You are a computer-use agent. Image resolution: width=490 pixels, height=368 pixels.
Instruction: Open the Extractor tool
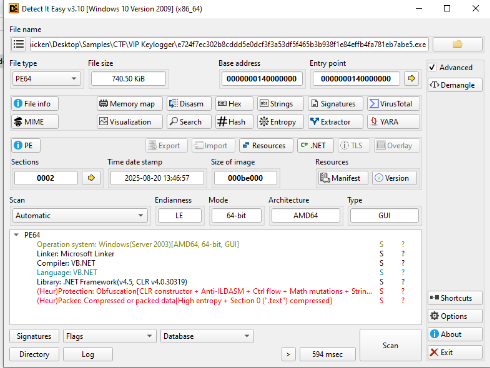click(336, 122)
